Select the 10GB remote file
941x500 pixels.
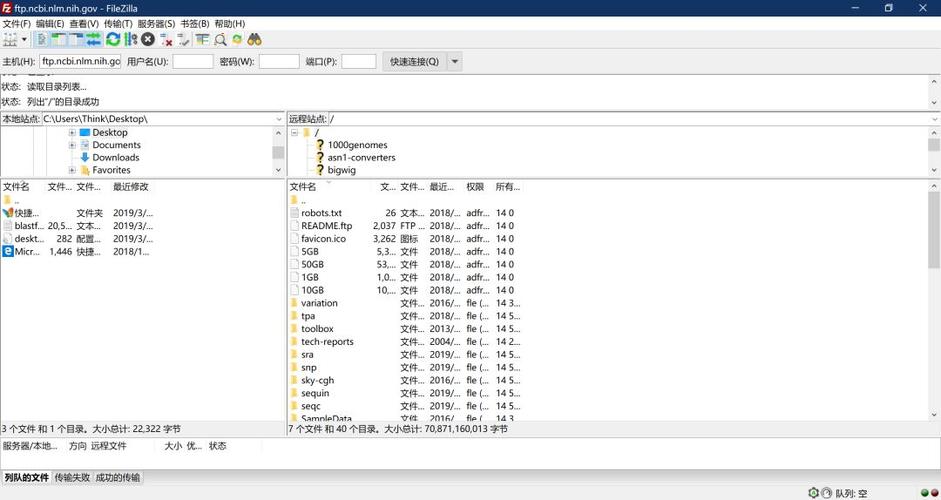tap(312, 291)
